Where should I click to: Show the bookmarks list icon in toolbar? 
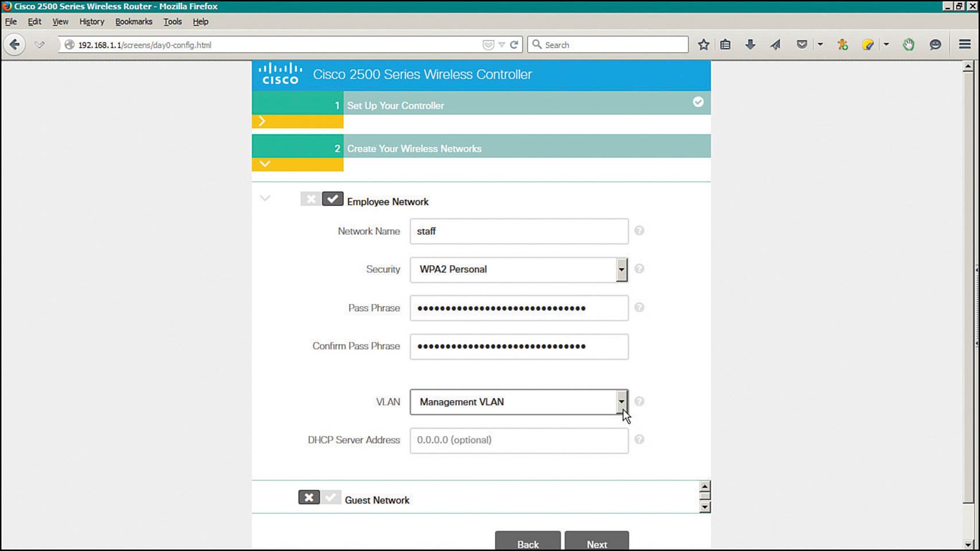pyautogui.click(x=726, y=44)
